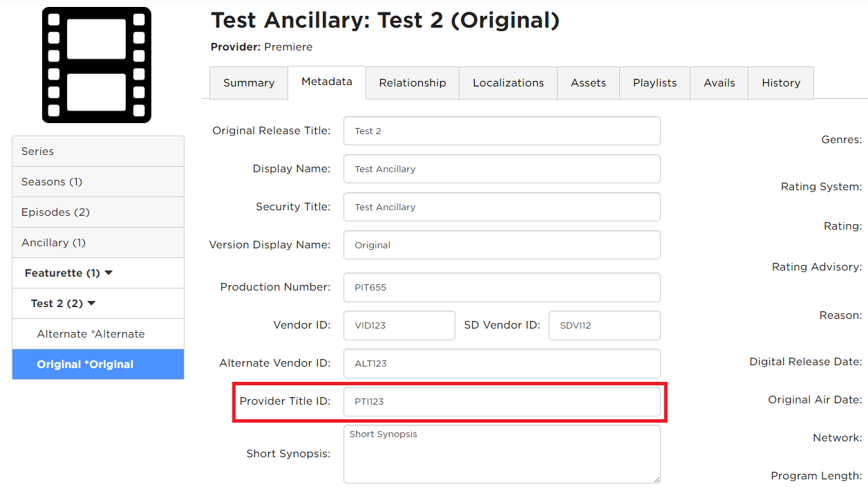Collapse the Test 2 tree arrow
Viewport: 868px width, 487px height.
point(91,304)
